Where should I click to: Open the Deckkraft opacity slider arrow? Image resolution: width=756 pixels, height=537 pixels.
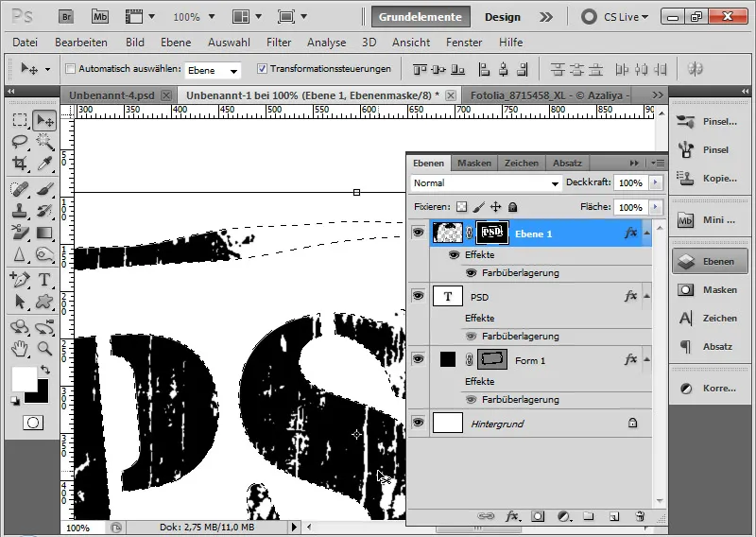[655, 182]
